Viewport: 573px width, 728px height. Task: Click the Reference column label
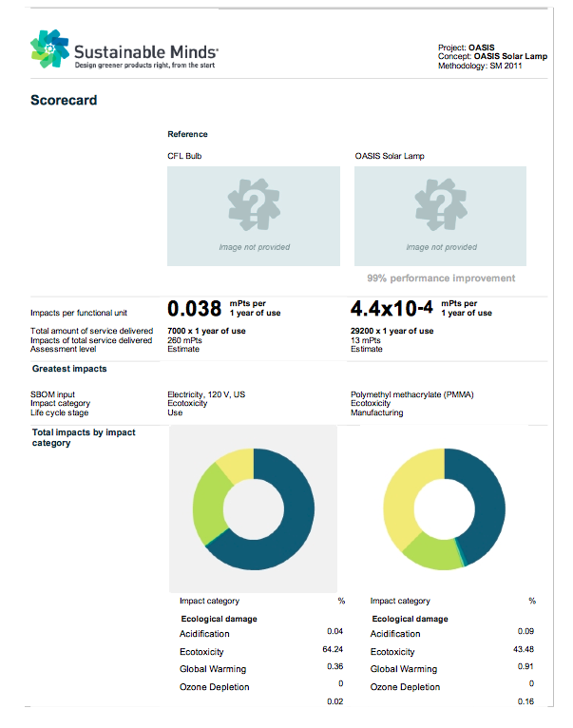tap(187, 134)
